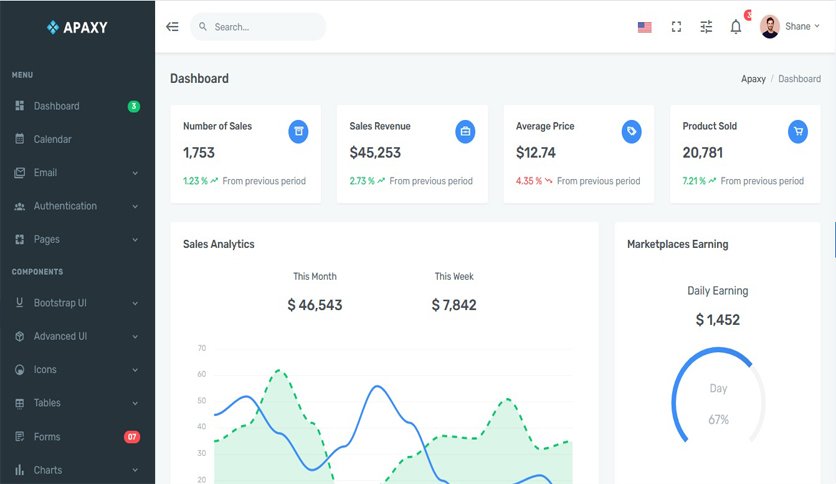Expand the Charts submenu chevron

[135, 470]
